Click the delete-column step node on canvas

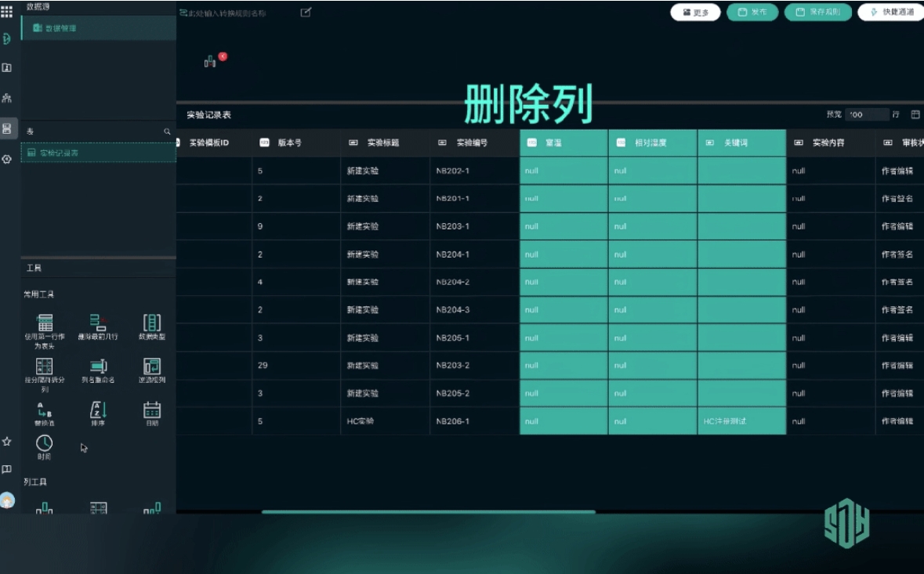(210, 61)
